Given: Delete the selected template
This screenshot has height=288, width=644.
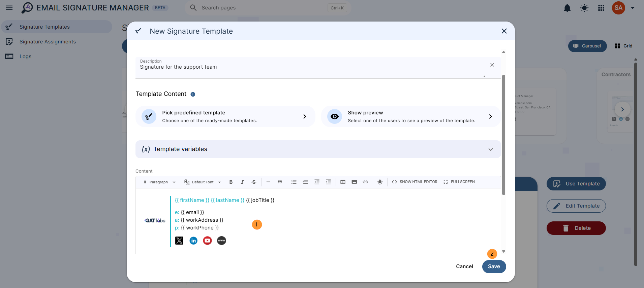Looking at the screenshot, I should (576, 228).
